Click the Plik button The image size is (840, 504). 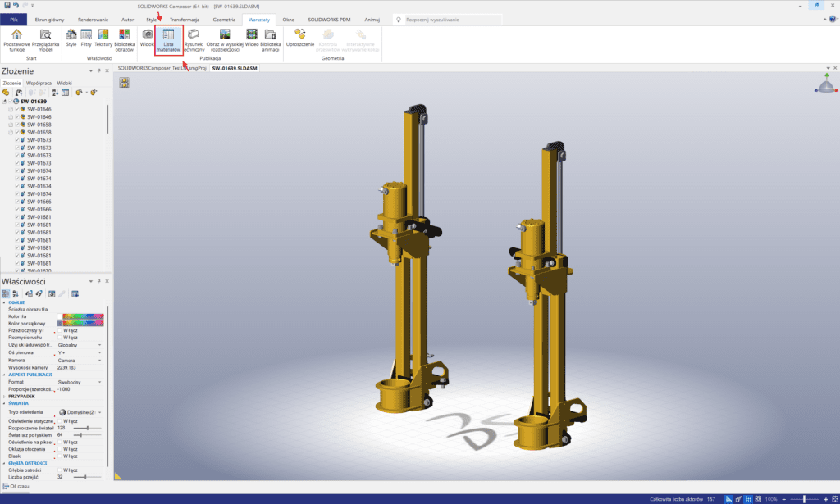[x=14, y=19]
